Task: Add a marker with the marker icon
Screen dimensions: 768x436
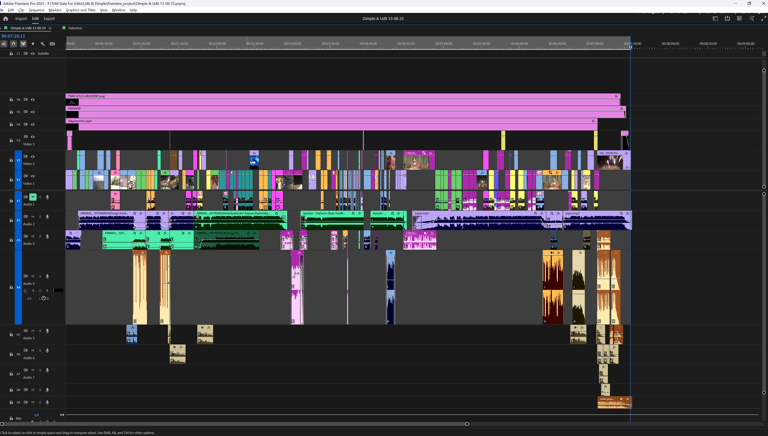Action: 33,44
